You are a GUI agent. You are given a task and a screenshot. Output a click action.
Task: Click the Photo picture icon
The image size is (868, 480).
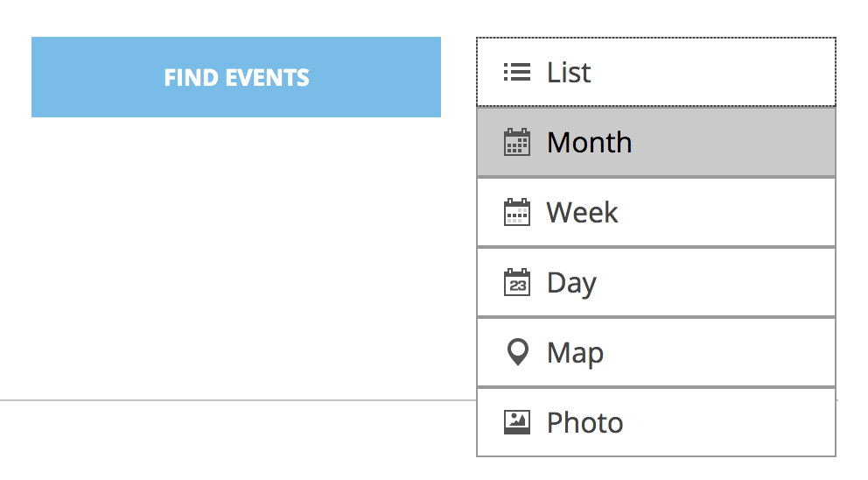(x=517, y=423)
